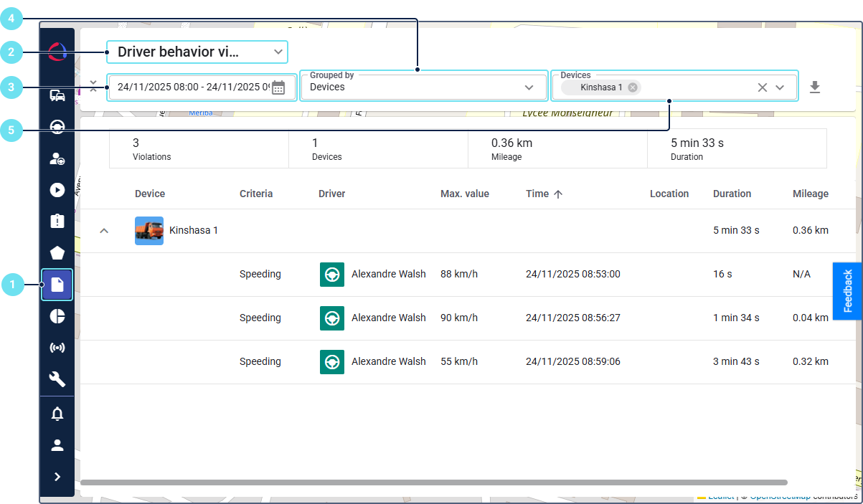The height and width of the screenshot is (504, 863).
Task: Click the steering wheel drivers icon in the sidebar
Action: click(57, 127)
